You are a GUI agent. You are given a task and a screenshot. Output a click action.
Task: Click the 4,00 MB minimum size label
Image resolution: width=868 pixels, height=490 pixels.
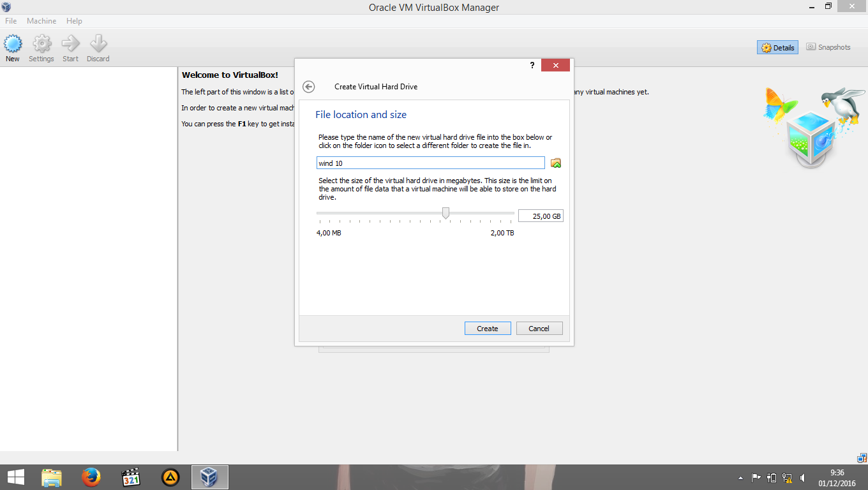pyautogui.click(x=329, y=233)
